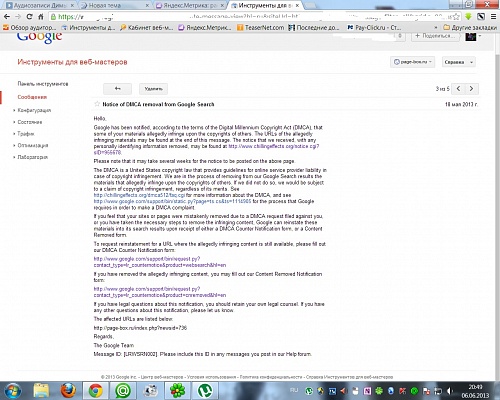Click the taskbar clock showing 20:49
500x400 pixels.
tap(475, 391)
